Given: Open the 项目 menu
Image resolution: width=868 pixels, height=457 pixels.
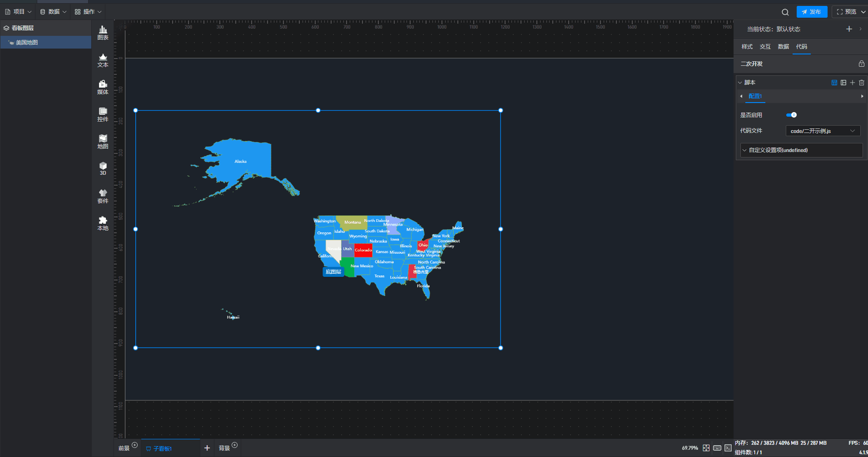Looking at the screenshot, I should click(18, 12).
